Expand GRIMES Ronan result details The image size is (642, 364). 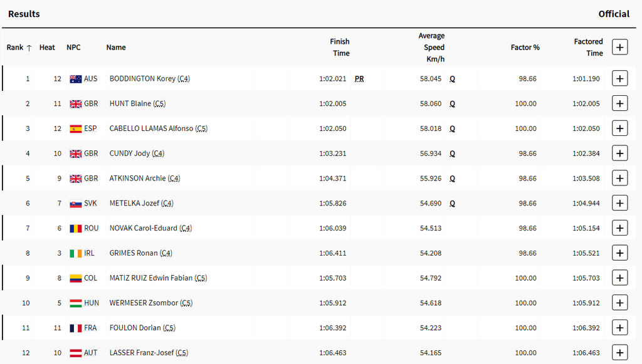(x=619, y=253)
